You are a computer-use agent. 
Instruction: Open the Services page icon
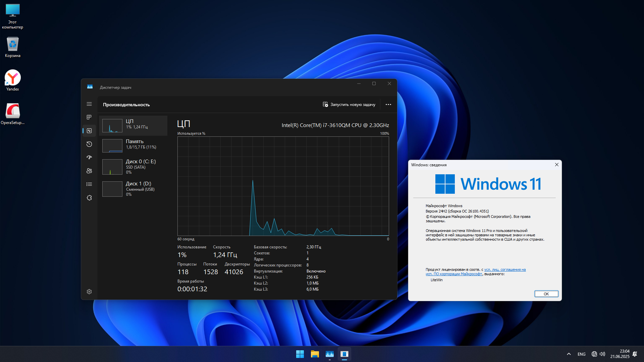click(x=89, y=198)
